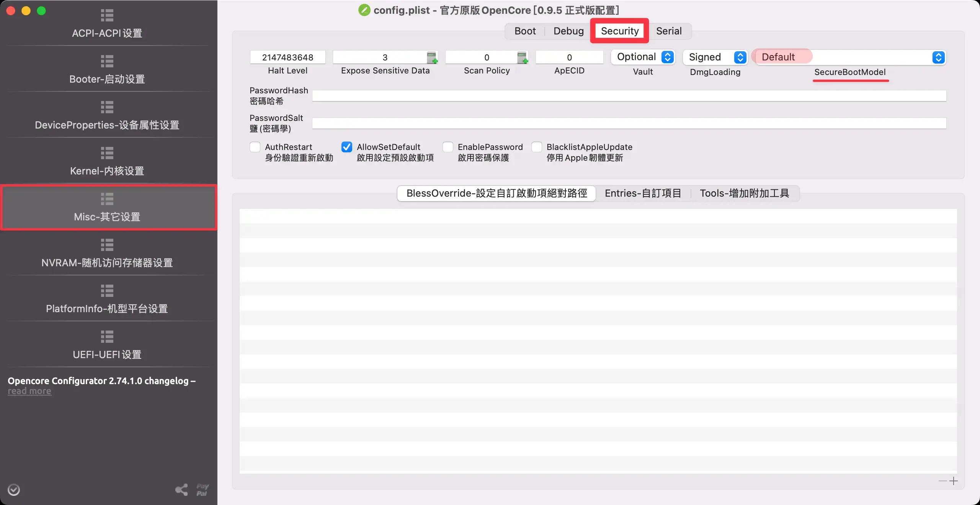Select the Misc-其它设置 sidebar section
Screen dimensions: 980x505
pos(109,207)
